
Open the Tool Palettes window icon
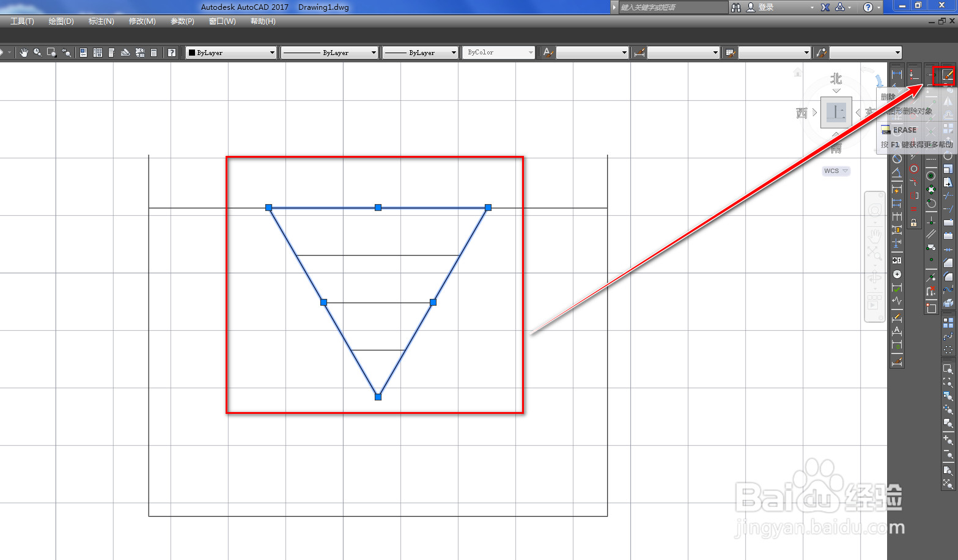[111, 53]
